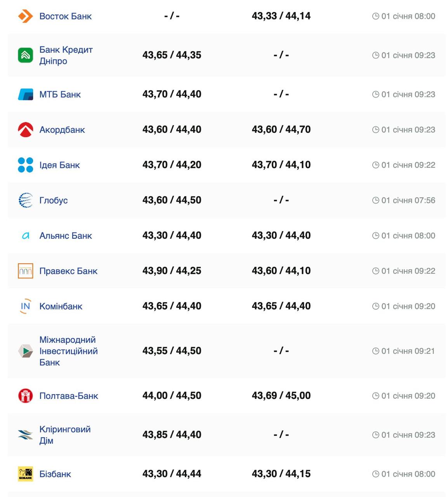Click the Бізбанк yellow logo icon
Image resolution: width=448 pixels, height=497 pixels.
pos(26,474)
